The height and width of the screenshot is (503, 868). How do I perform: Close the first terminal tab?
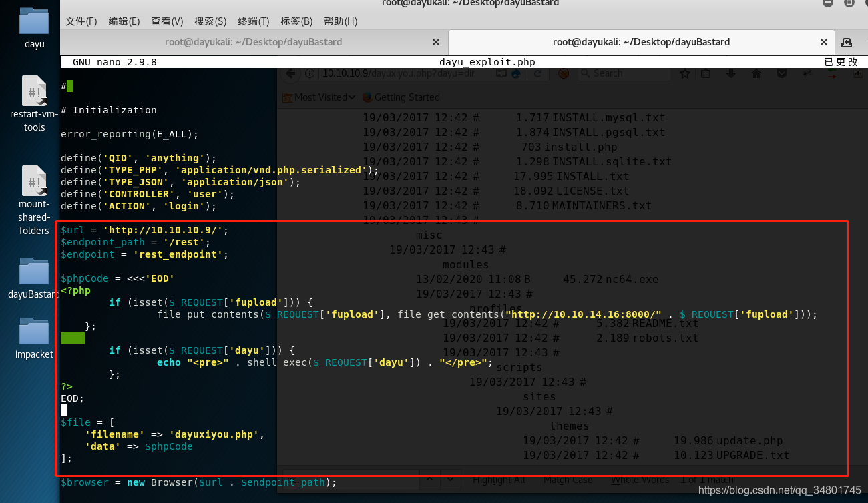coord(436,42)
